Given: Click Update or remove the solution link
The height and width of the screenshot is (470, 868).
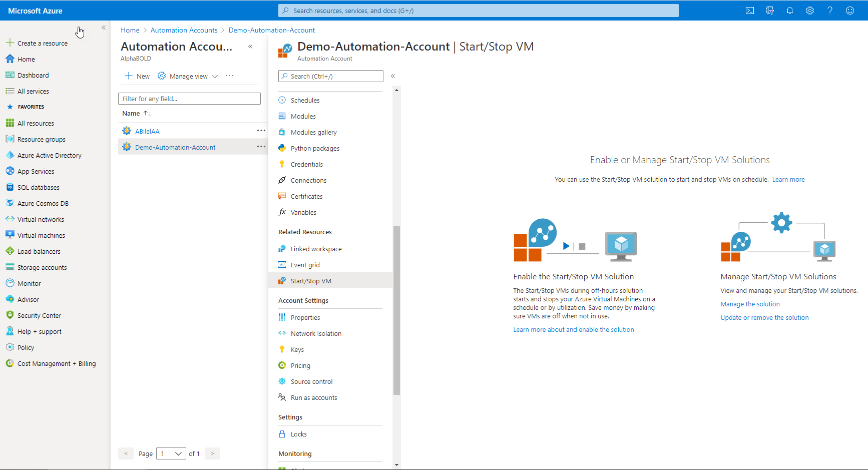Looking at the screenshot, I should (764, 318).
